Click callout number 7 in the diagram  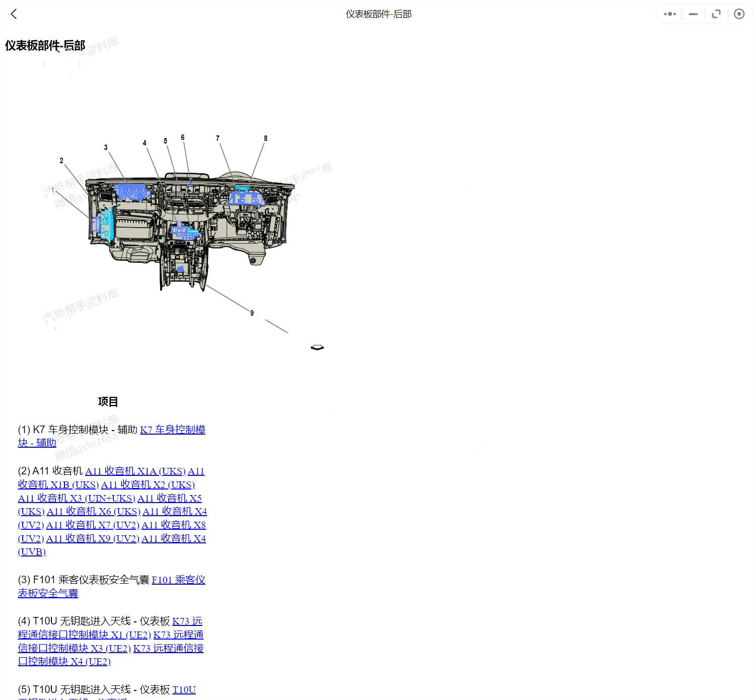click(x=218, y=138)
